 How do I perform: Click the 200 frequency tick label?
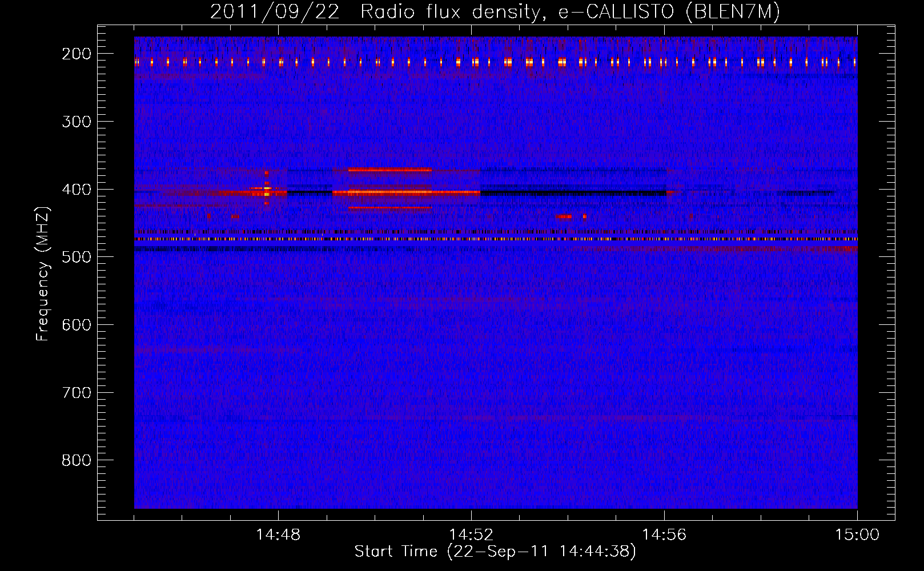[76, 54]
